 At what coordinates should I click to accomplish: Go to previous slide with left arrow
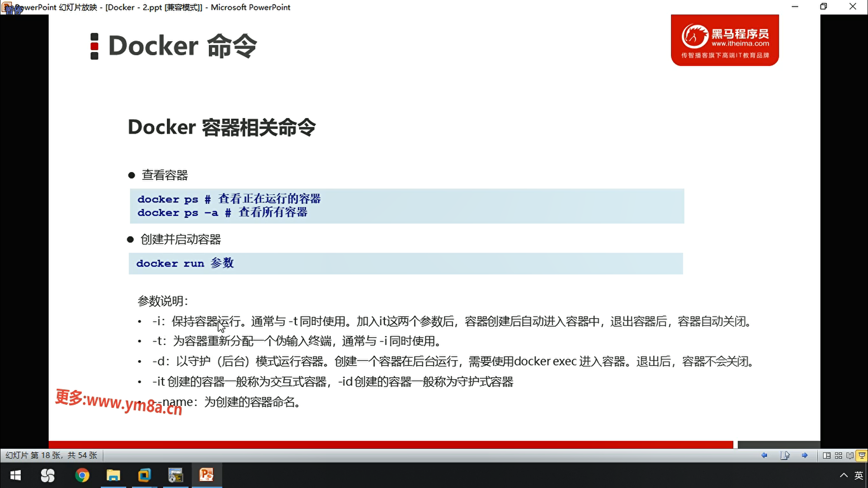(764, 455)
